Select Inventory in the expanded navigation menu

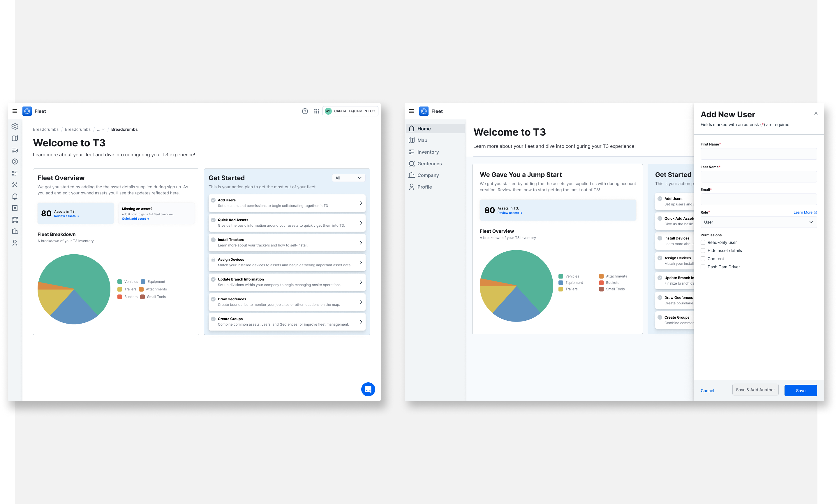click(428, 152)
